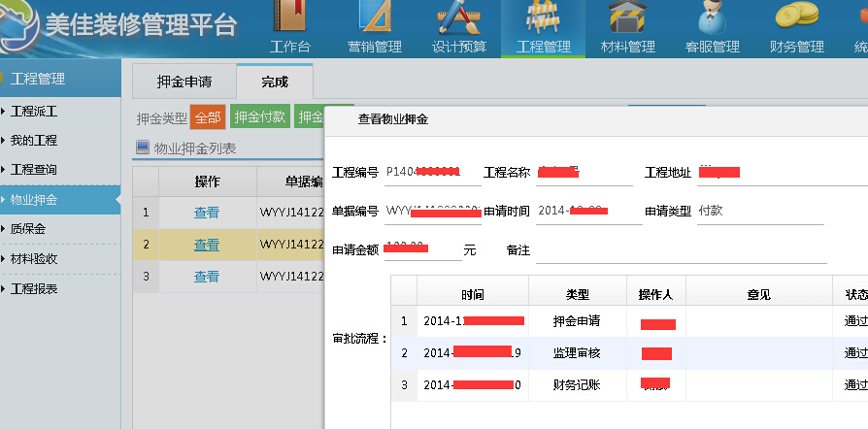This screenshot has height=429, width=868.
Task: Switch to the 押金申请 tab
Action: (x=184, y=82)
